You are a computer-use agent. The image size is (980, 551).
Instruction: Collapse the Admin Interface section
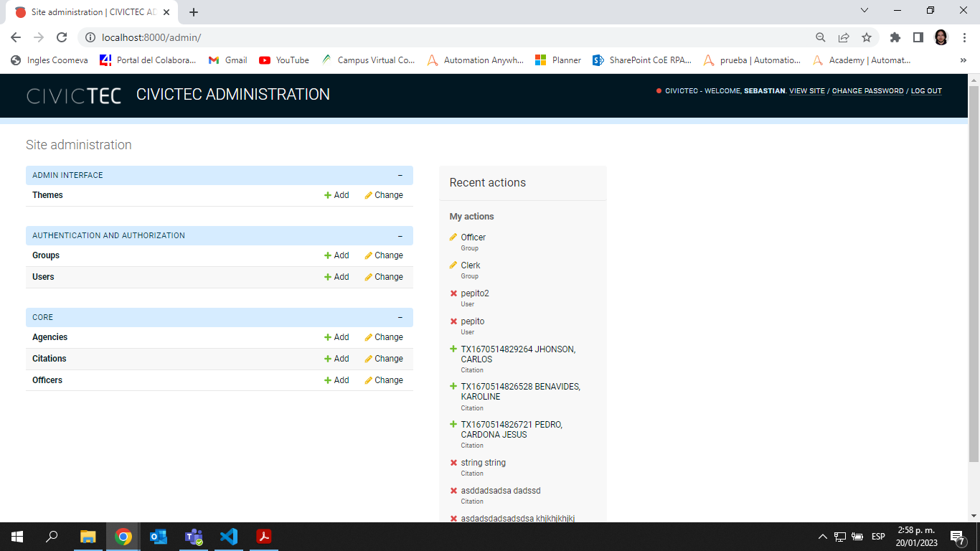(400, 175)
